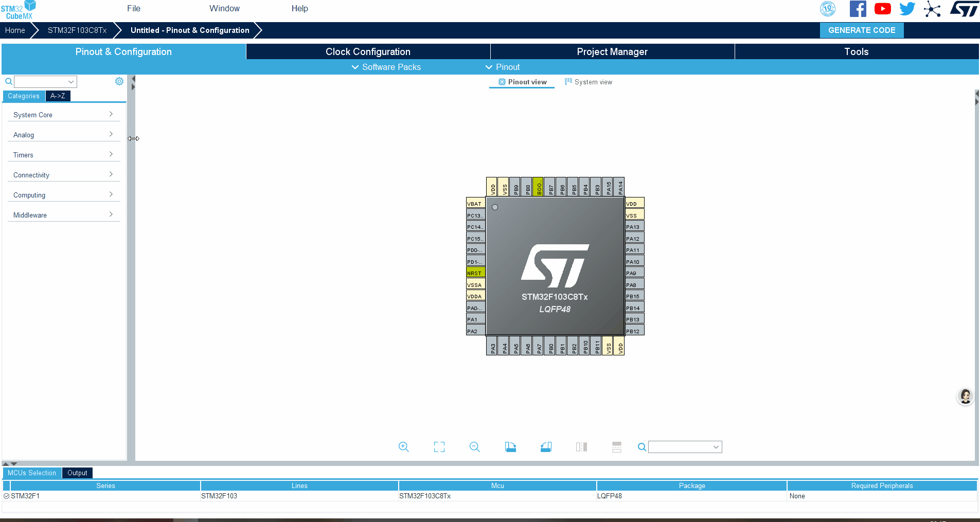Click the zoom in magnifier icon
Screen dimensions: 980x522
404,447
